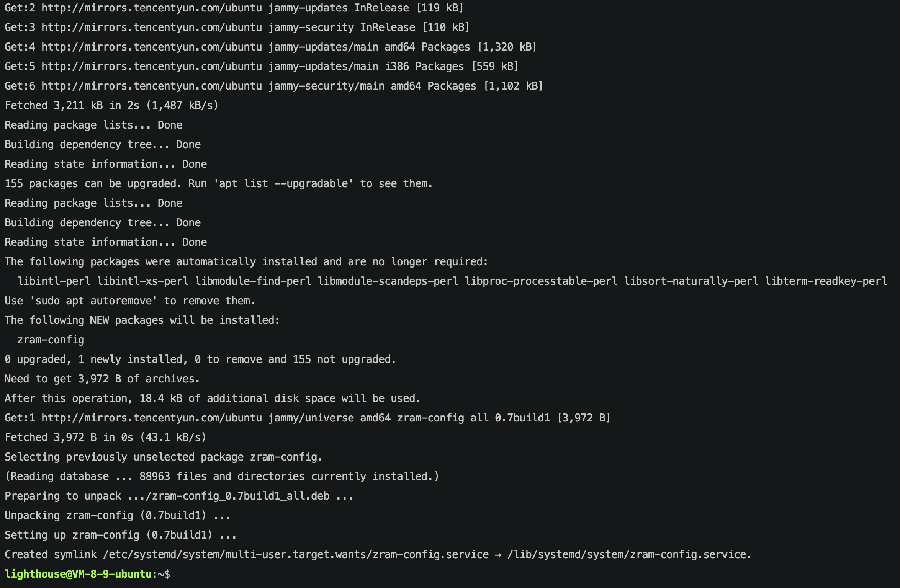Viewport: 900px width, 588px height.
Task: Click the symlink path /etc/systemd/system/multi-user.target.wants/zram-config.service
Action: 296,554
